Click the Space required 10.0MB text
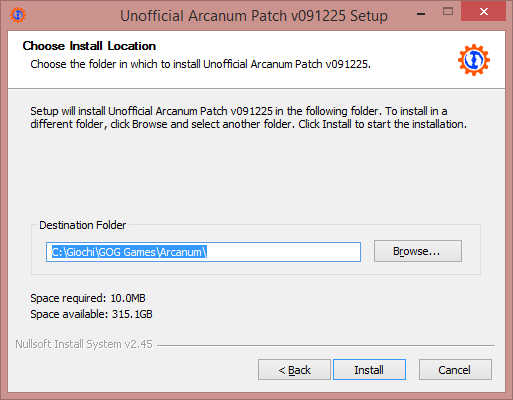Screen dimensions: 513x400 [88, 298]
